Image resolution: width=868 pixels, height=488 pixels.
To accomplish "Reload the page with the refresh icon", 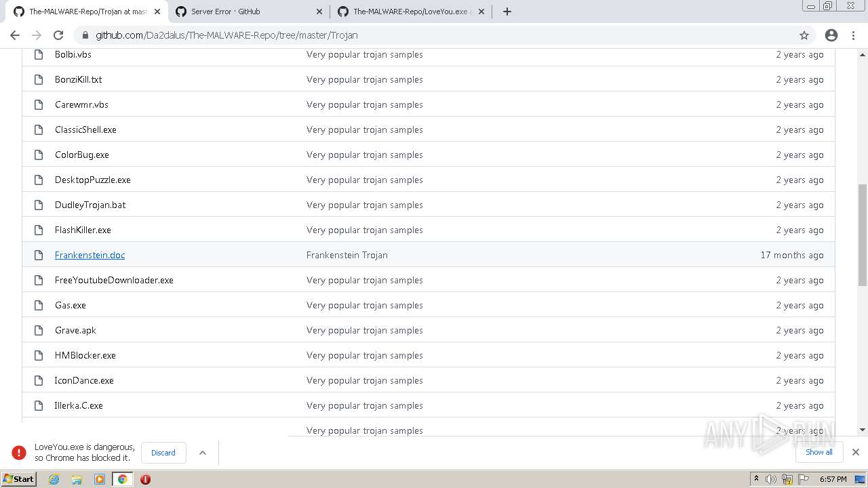I will point(58,35).
